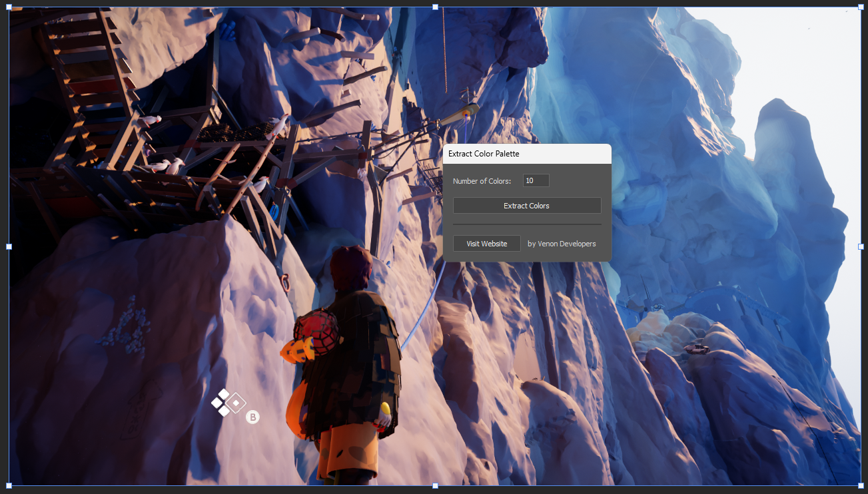The height and width of the screenshot is (494, 868).
Task: Click the white diamond cluster icon
Action: (228, 403)
